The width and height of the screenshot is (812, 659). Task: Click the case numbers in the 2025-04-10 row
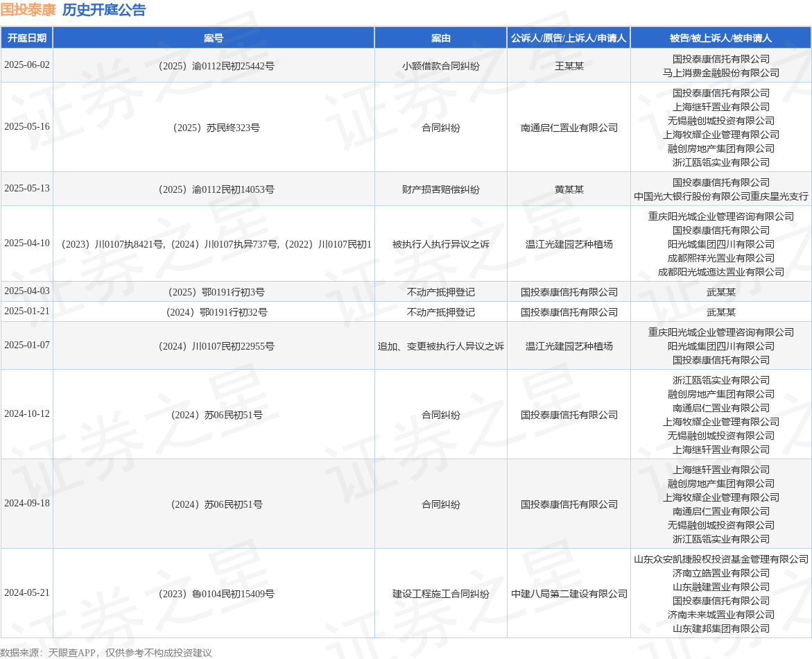point(216,244)
